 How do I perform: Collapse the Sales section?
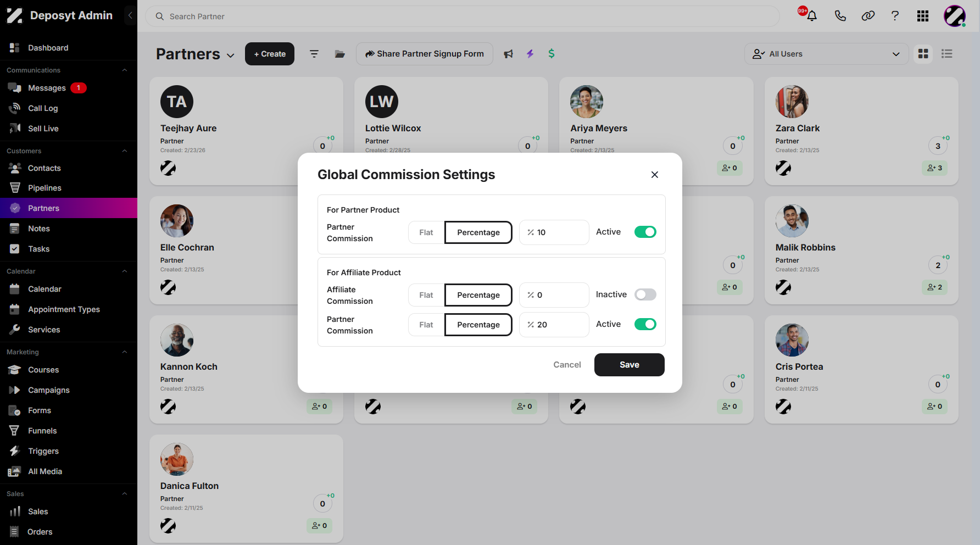coord(125,494)
